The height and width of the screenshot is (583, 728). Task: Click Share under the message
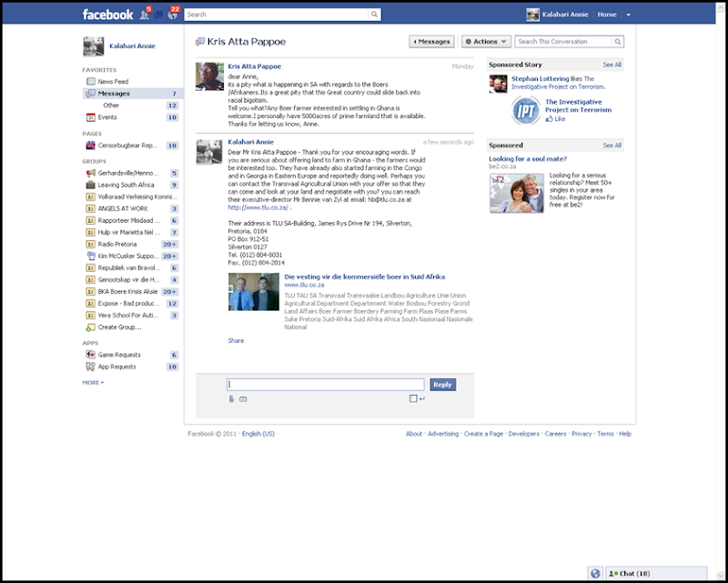(x=236, y=341)
